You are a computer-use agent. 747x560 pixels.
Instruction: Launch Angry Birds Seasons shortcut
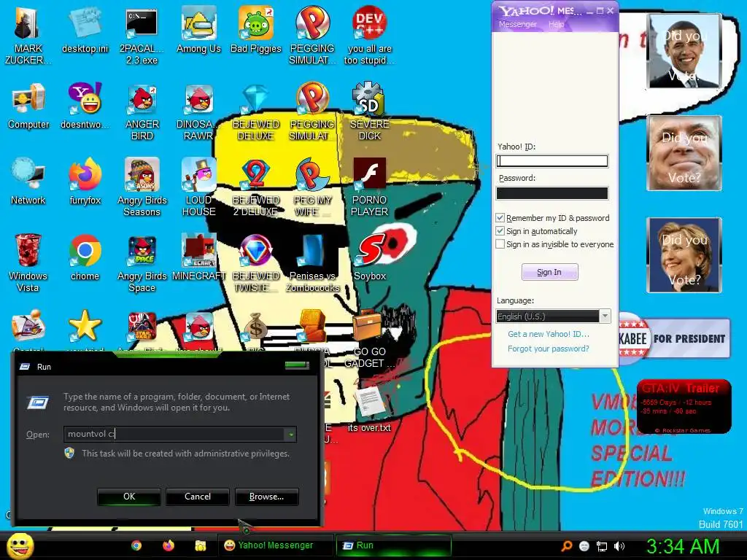142,187
